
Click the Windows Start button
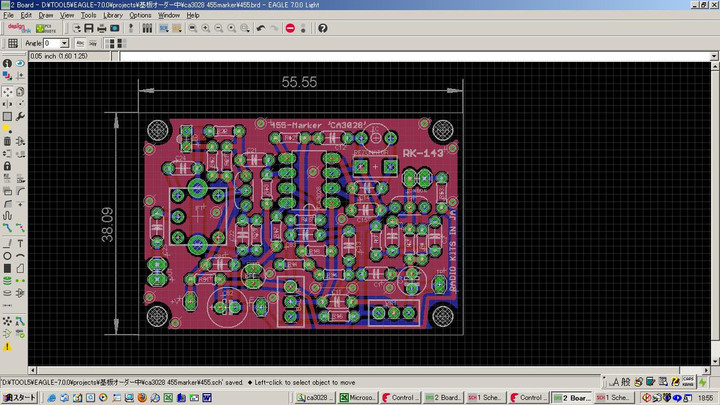(x=19, y=397)
